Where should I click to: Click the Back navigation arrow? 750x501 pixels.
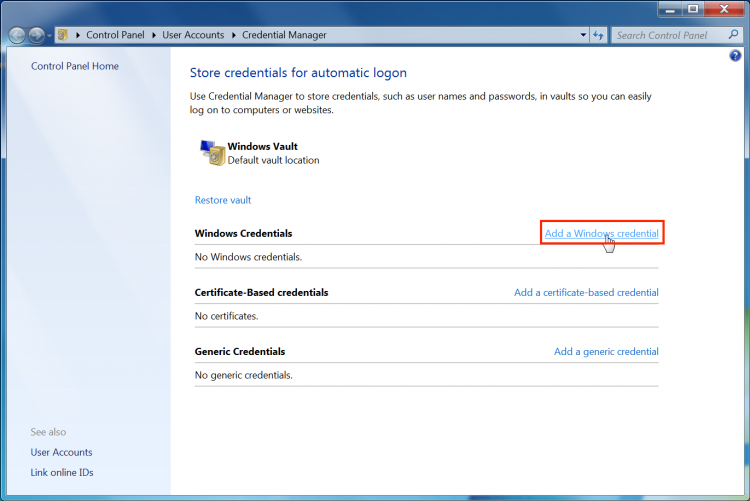click(x=17, y=35)
